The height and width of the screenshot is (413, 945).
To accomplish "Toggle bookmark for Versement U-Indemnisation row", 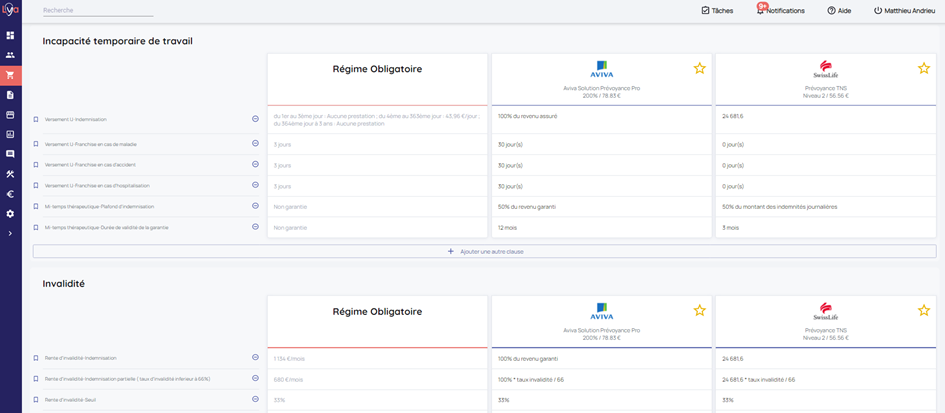I will pyautogui.click(x=36, y=119).
